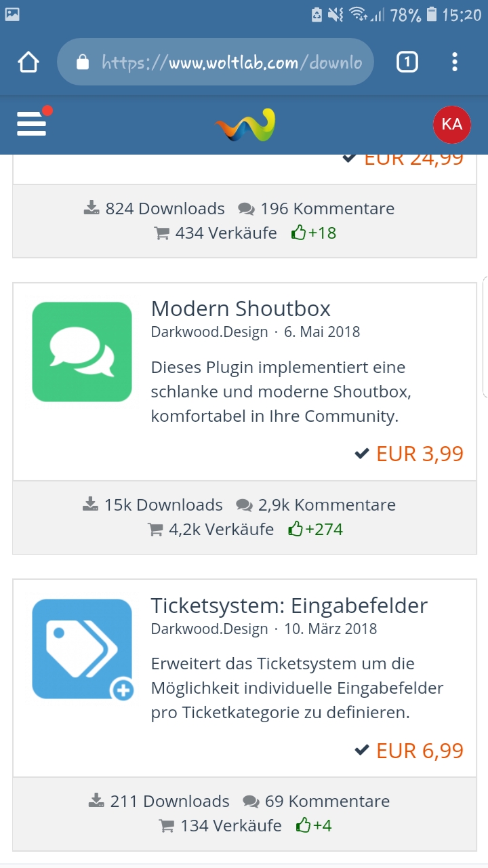The height and width of the screenshot is (868, 488).
Task: Tap the 2,9k Kommentare comments icon
Action: pyautogui.click(x=244, y=505)
